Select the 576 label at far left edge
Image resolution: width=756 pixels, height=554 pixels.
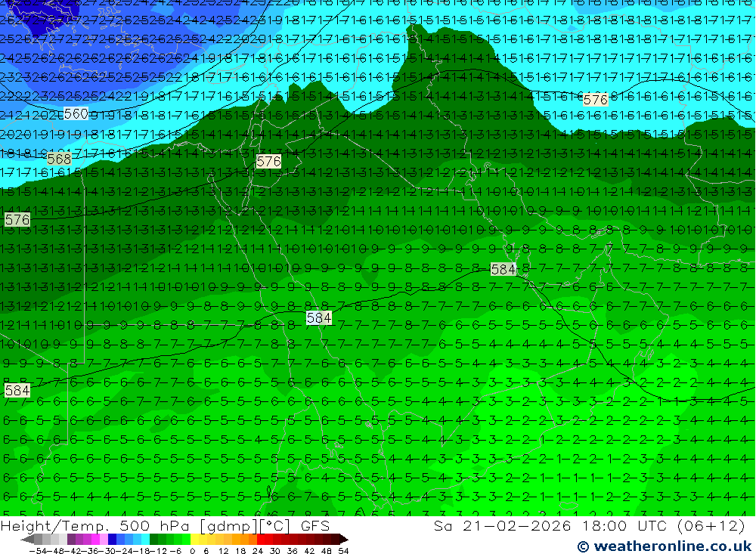point(17,220)
